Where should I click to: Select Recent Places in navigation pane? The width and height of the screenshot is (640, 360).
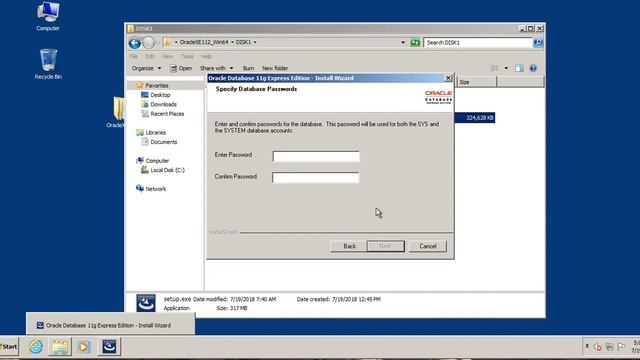167,113
